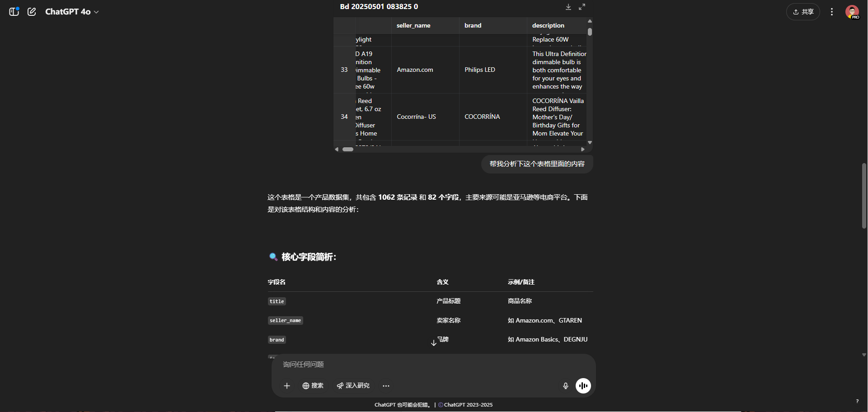Open more tools ellipsis in composer
Image resolution: width=868 pixels, height=412 pixels.
(x=386, y=386)
